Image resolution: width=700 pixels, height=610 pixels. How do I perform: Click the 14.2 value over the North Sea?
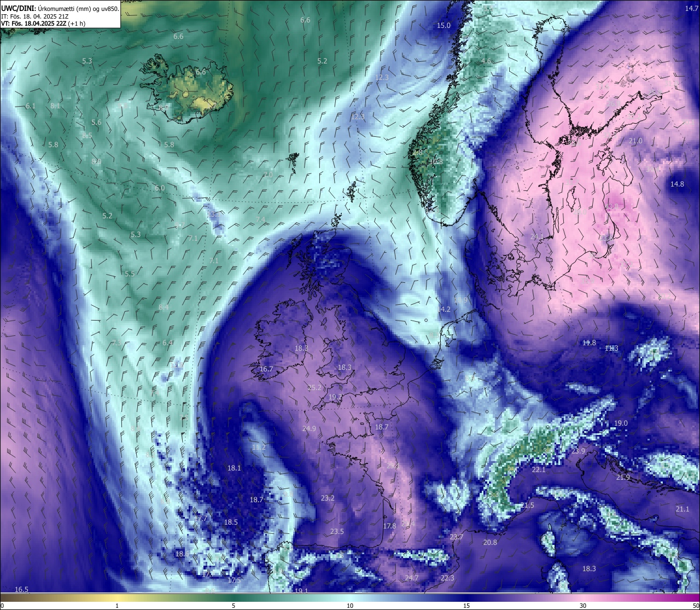(444, 310)
